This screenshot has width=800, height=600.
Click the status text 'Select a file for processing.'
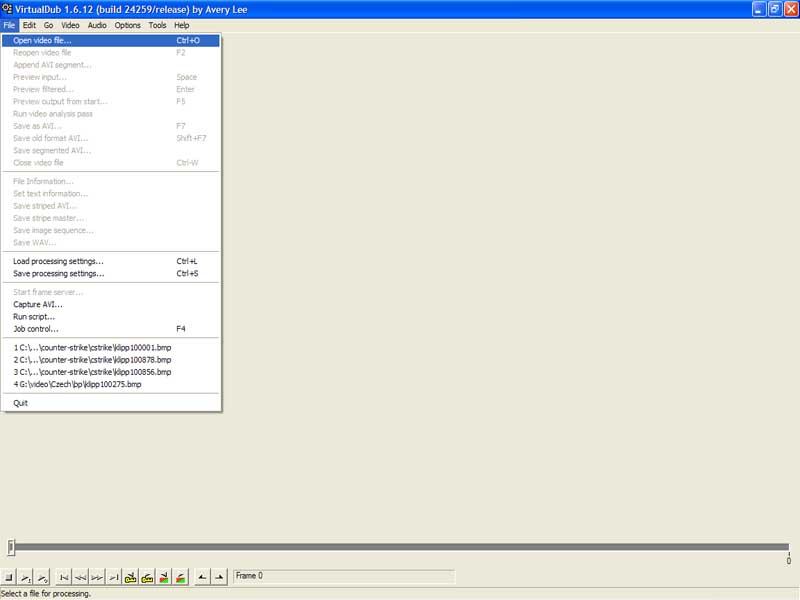46,594
